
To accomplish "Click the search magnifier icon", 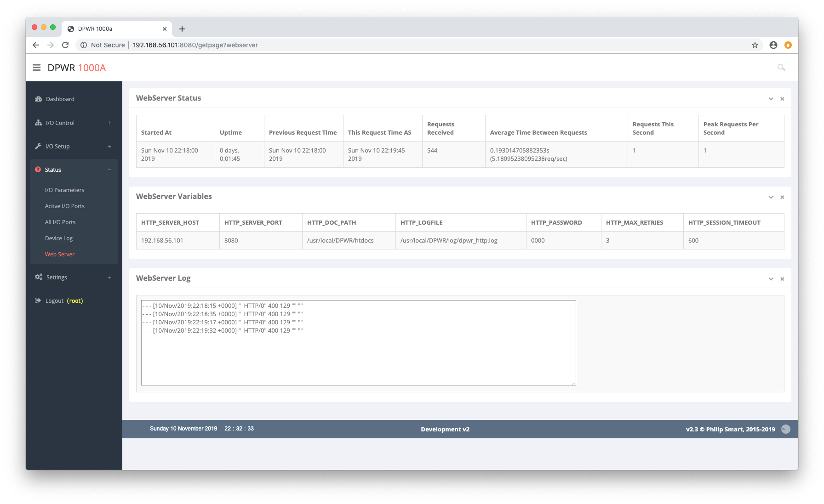I will (781, 67).
